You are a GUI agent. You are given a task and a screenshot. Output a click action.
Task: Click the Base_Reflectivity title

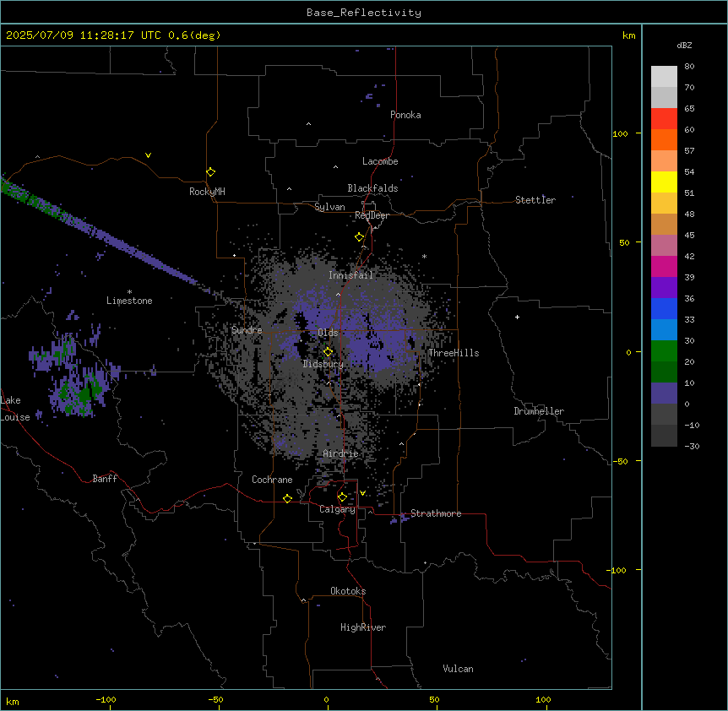coord(364,13)
